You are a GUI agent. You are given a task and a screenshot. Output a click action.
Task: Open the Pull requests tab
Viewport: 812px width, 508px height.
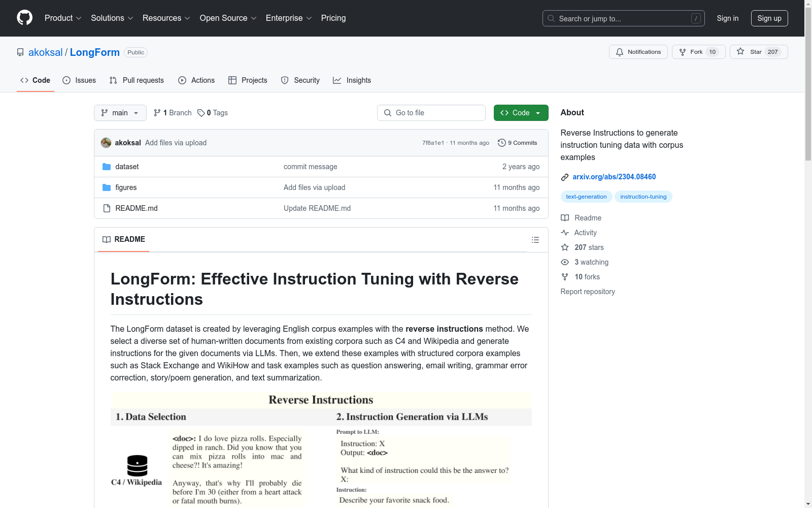click(x=137, y=80)
